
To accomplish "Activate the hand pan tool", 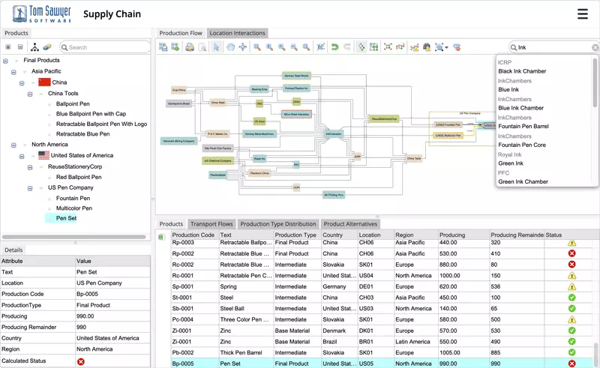I will pos(230,47).
